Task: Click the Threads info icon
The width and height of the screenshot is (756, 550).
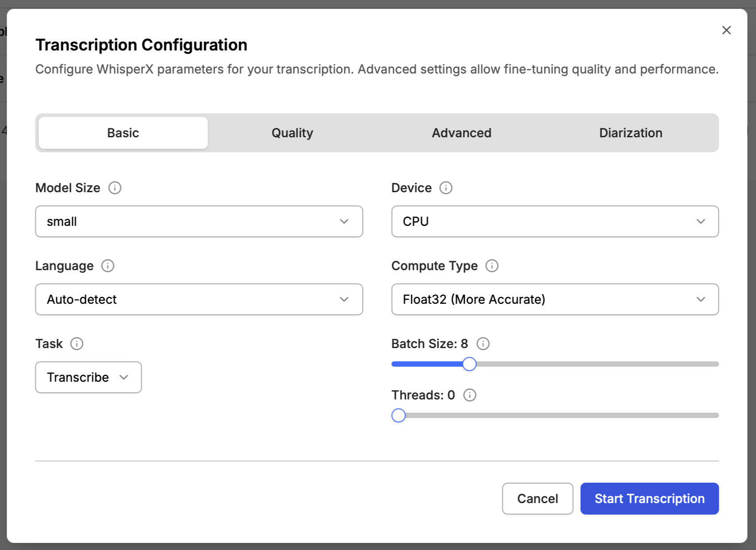Action: 470,395
